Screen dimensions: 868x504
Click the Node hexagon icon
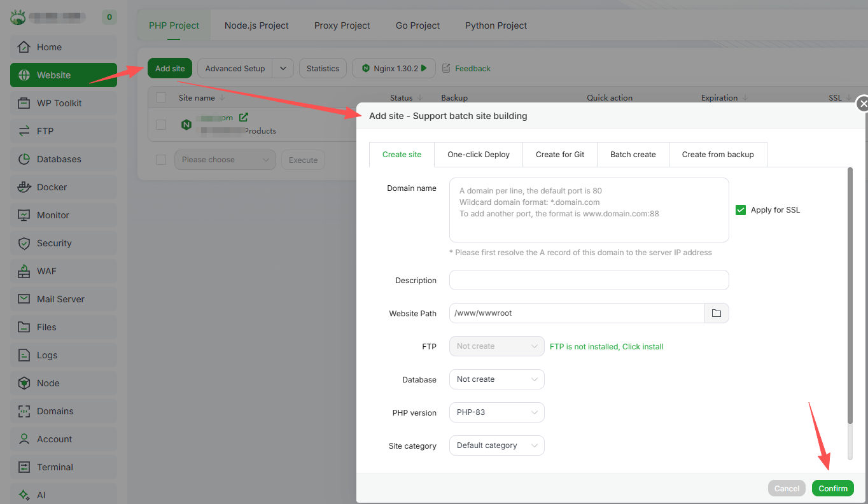pyautogui.click(x=24, y=383)
